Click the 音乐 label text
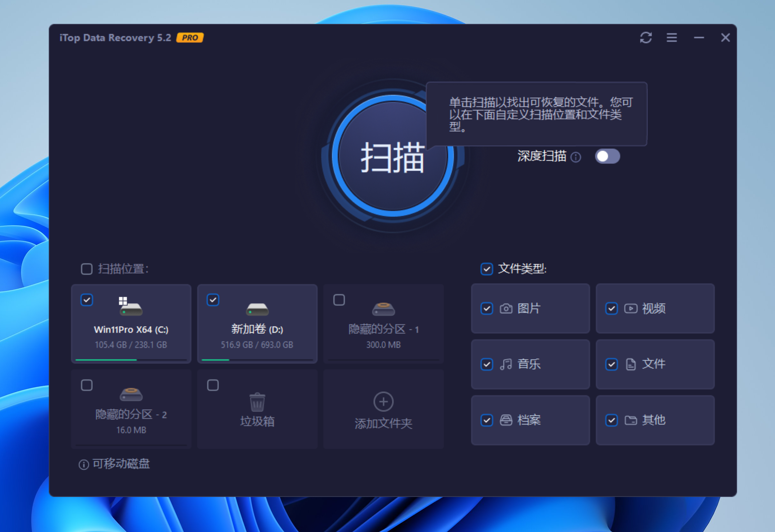Screen dimensions: 775x532 point(529,364)
